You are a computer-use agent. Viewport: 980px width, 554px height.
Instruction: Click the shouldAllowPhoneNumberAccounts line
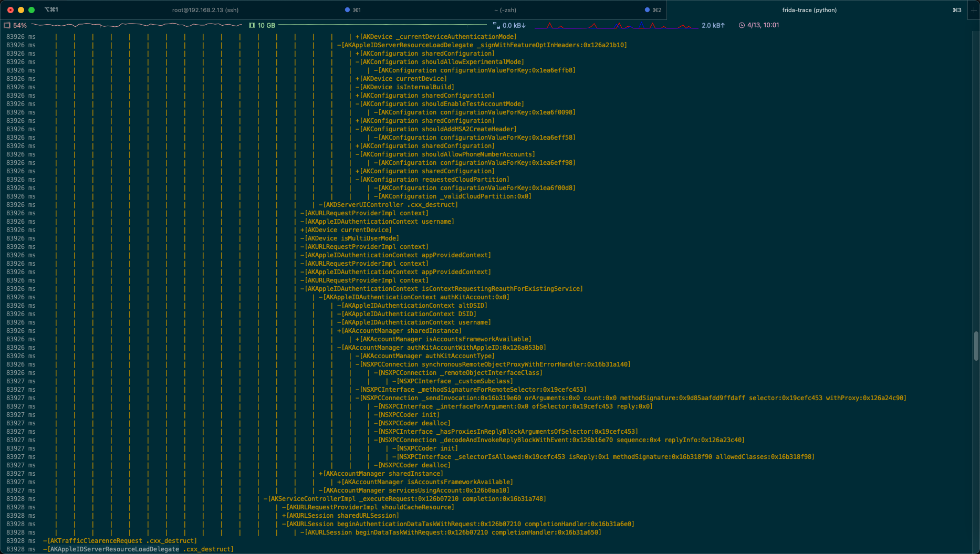pyautogui.click(x=445, y=154)
